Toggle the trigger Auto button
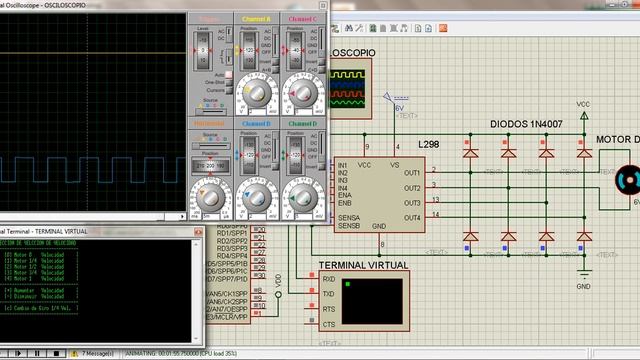 pos(229,75)
